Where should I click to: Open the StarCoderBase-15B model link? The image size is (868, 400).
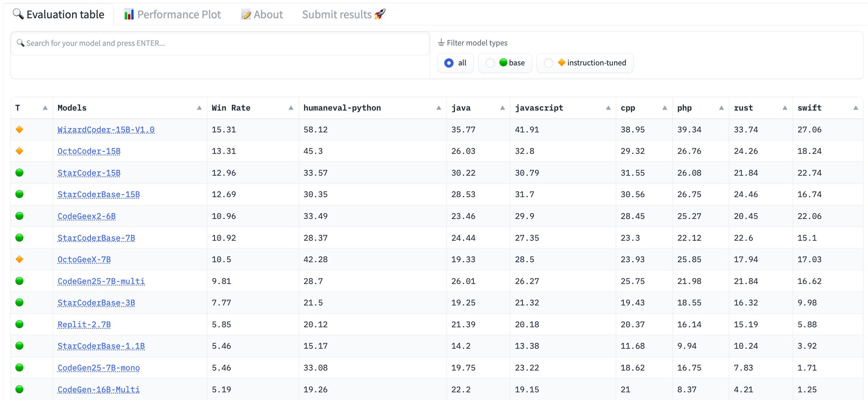(x=99, y=194)
